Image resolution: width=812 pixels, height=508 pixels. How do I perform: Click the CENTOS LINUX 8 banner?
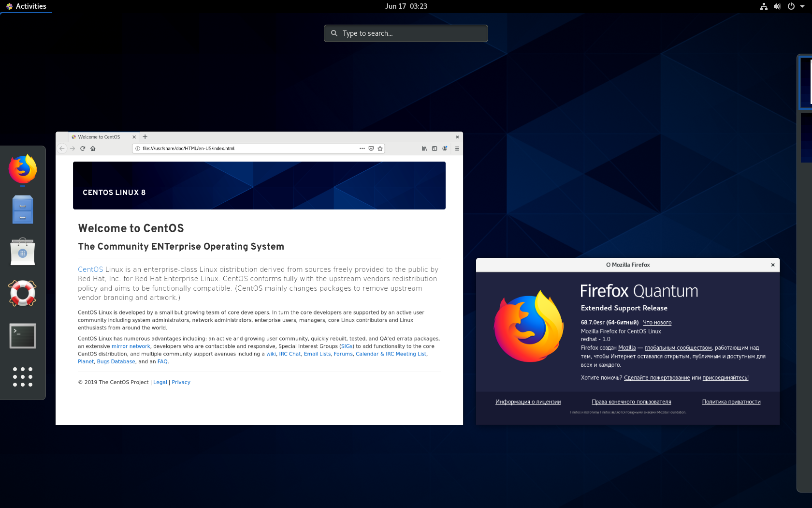pos(259,185)
